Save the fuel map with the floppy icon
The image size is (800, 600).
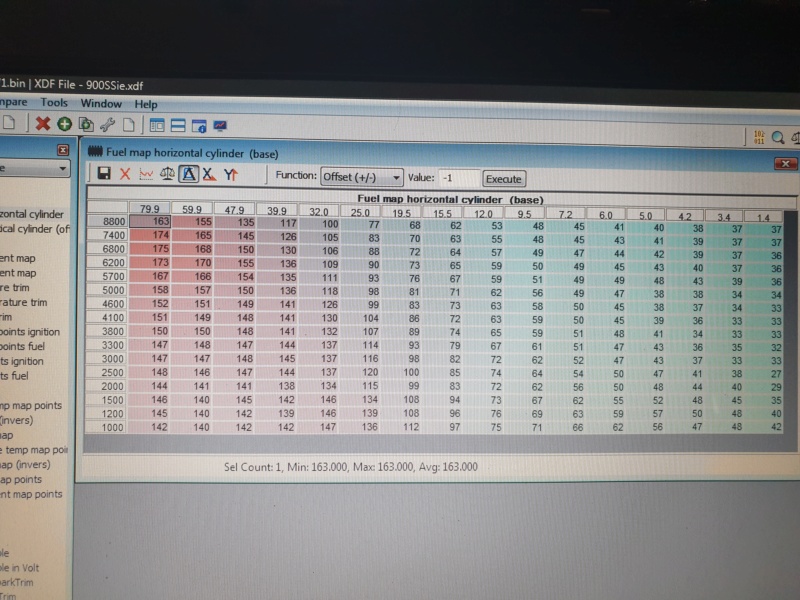pos(104,173)
